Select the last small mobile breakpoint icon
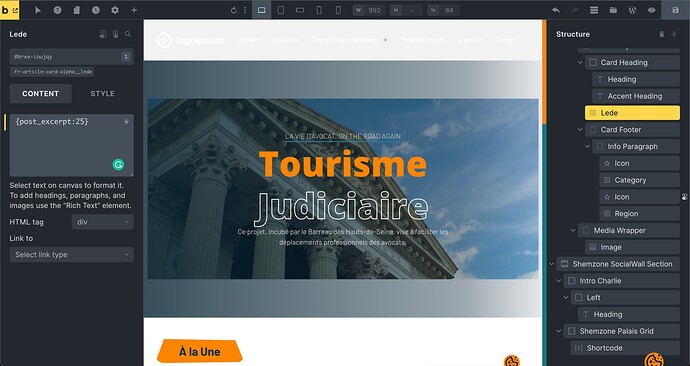The height and width of the screenshot is (366, 690). pyautogui.click(x=338, y=10)
